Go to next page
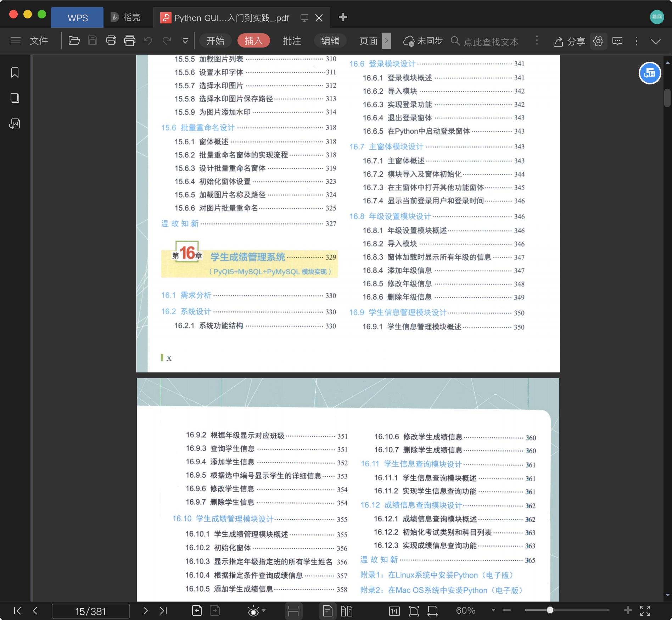Viewport: 672px width, 620px height. pos(145,611)
